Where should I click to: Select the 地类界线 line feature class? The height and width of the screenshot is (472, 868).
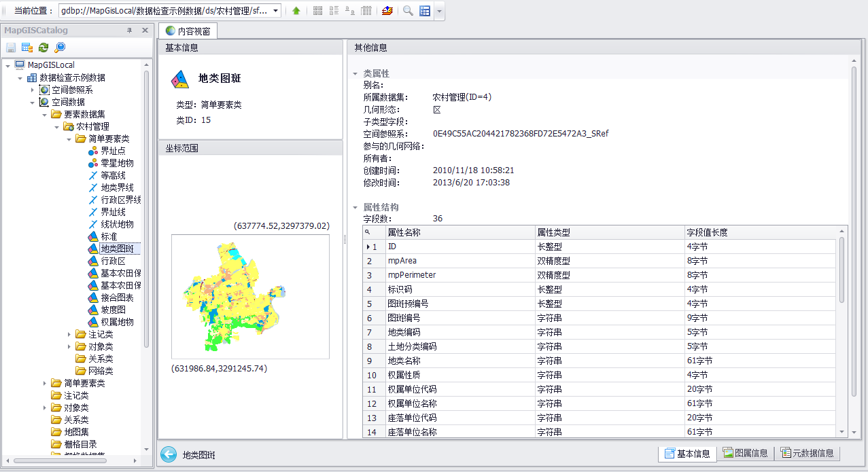(x=111, y=187)
